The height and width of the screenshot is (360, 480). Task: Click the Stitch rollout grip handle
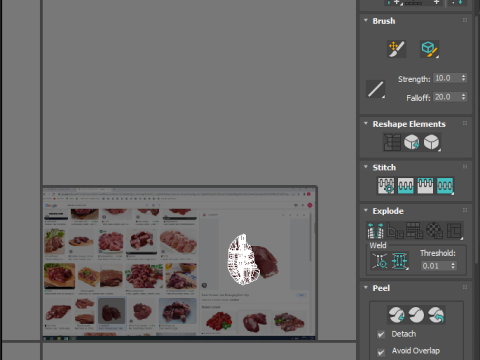click(x=465, y=167)
